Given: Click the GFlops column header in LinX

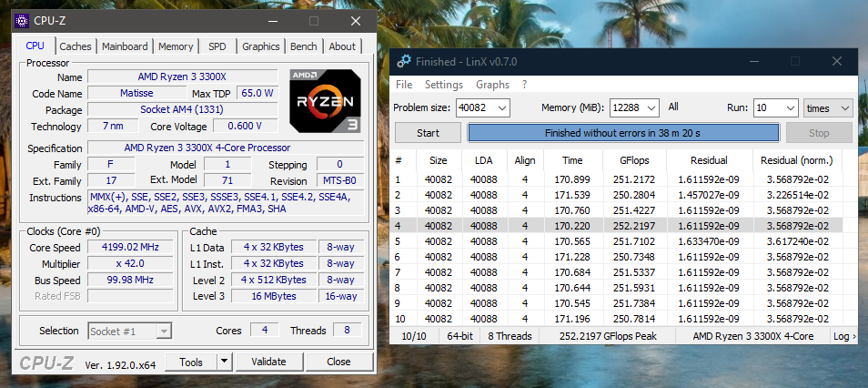Looking at the screenshot, I should click(634, 160).
